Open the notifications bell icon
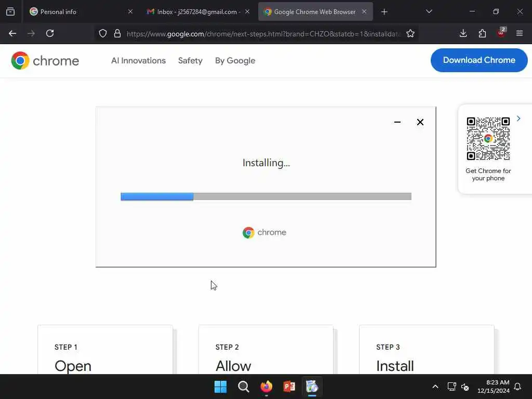This screenshot has width=532, height=399. [x=517, y=387]
